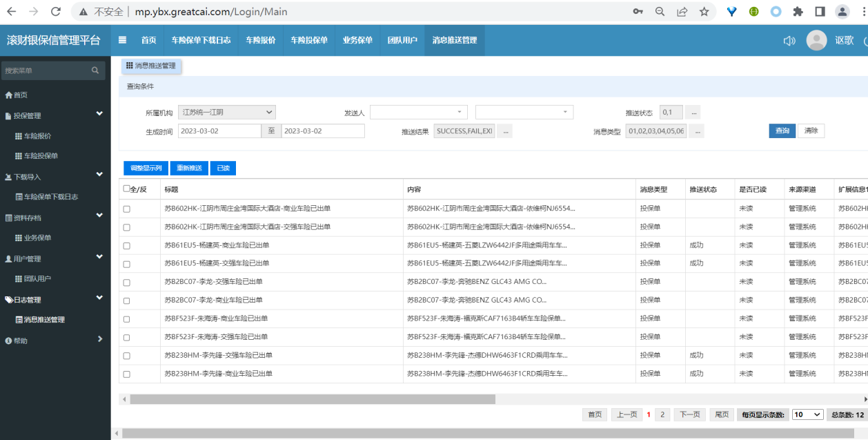Image resolution: width=868 pixels, height=440 pixels.
Task: Click the hamburger menu toggle icon
Action: pyautogui.click(x=123, y=40)
